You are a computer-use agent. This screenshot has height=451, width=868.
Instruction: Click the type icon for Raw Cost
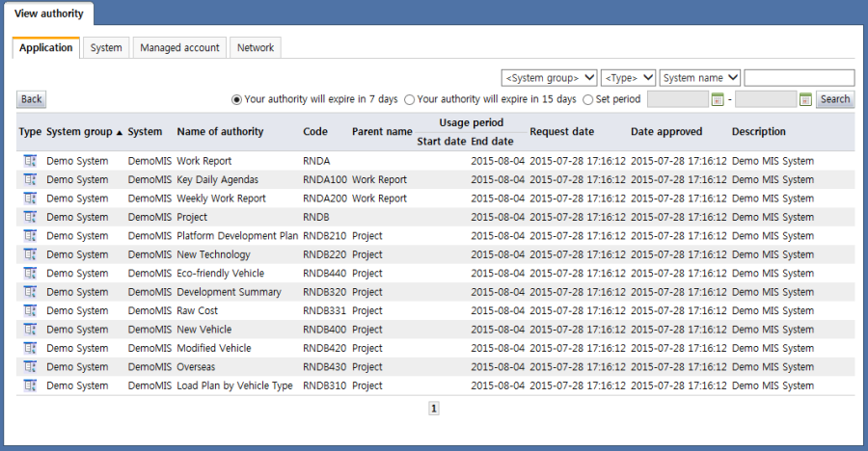(30, 310)
